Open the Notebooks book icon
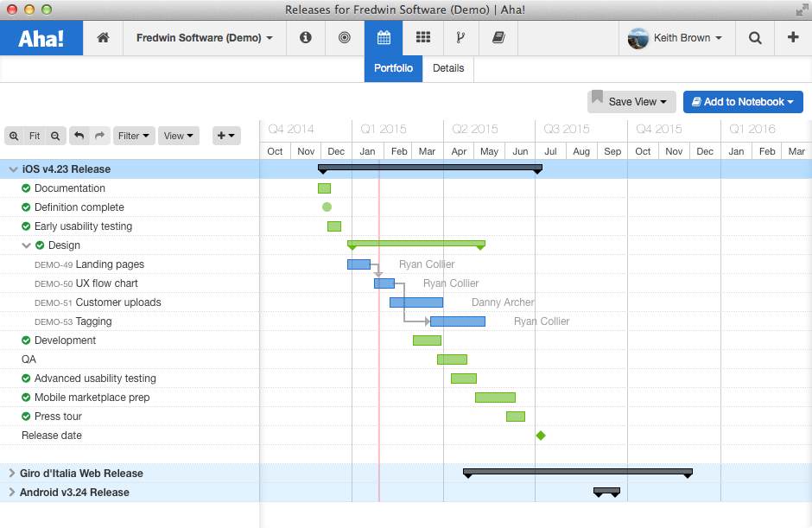This screenshot has width=812, height=528. 499,38
